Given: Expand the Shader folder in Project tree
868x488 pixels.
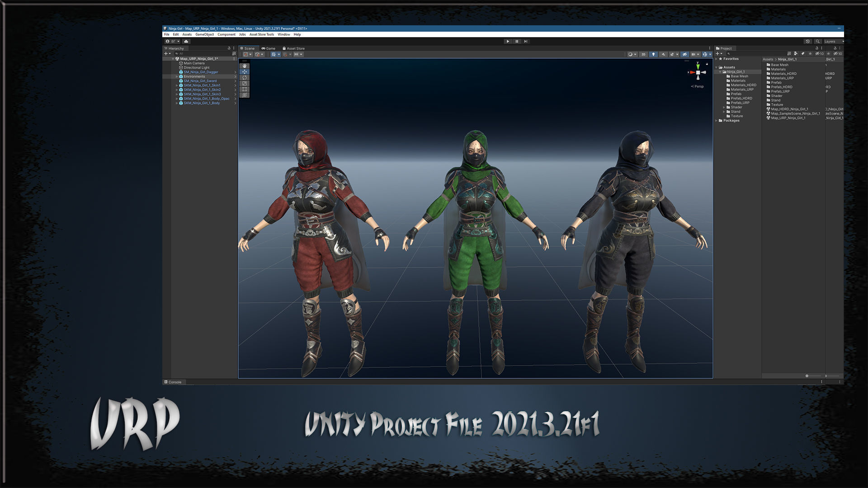Looking at the screenshot, I should click(x=724, y=107).
